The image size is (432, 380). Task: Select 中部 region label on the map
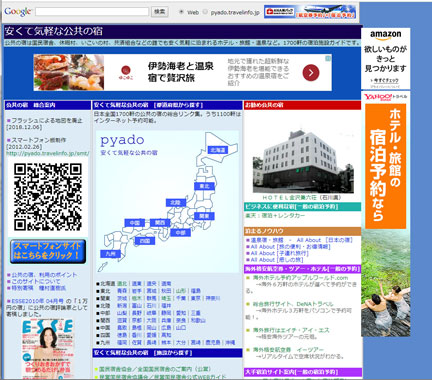click(x=180, y=232)
